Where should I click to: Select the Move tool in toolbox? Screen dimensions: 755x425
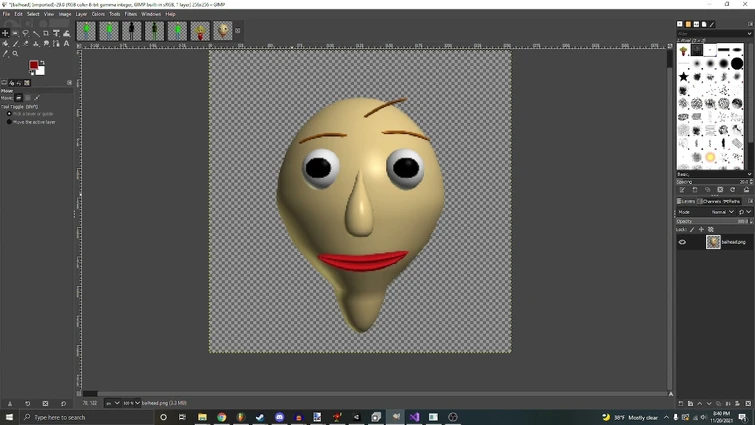pyautogui.click(x=5, y=33)
